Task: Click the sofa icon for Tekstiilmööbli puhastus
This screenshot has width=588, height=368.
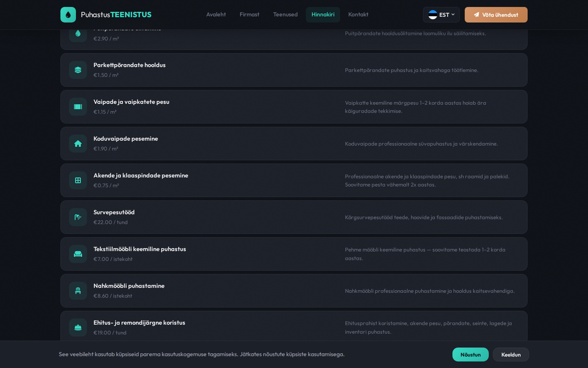Action: [x=78, y=254]
